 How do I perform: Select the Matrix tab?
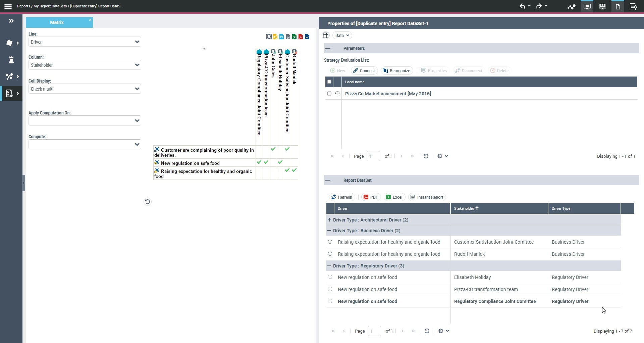pyautogui.click(x=57, y=22)
